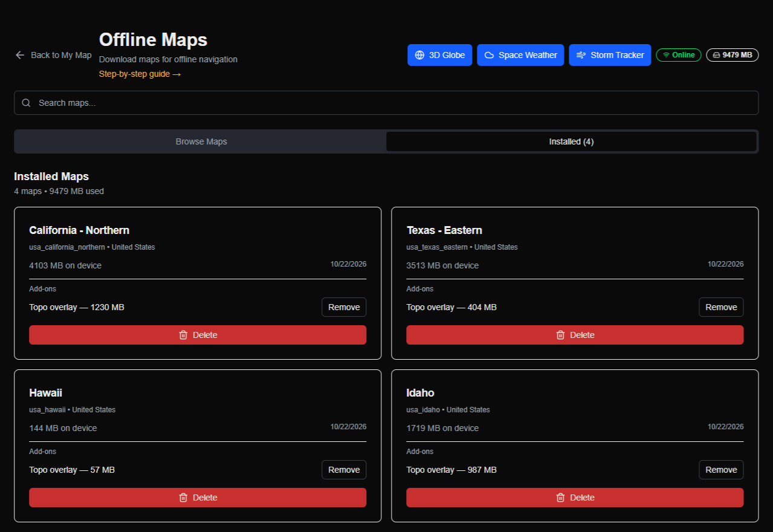The width and height of the screenshot is (773, 532).
Task: Remove Idaho's Topo overlay add-on
Action: pyautogui.click(x=721, y=470)
